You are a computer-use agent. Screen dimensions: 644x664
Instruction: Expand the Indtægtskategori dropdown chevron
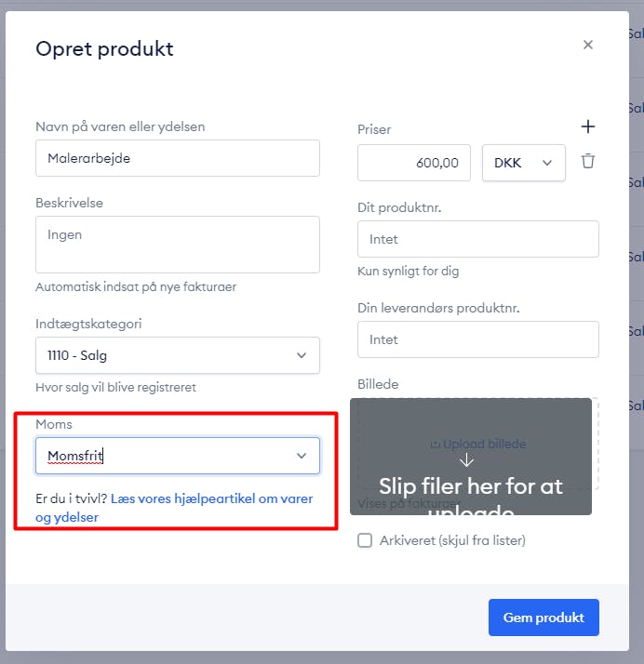tap(302, 355)
